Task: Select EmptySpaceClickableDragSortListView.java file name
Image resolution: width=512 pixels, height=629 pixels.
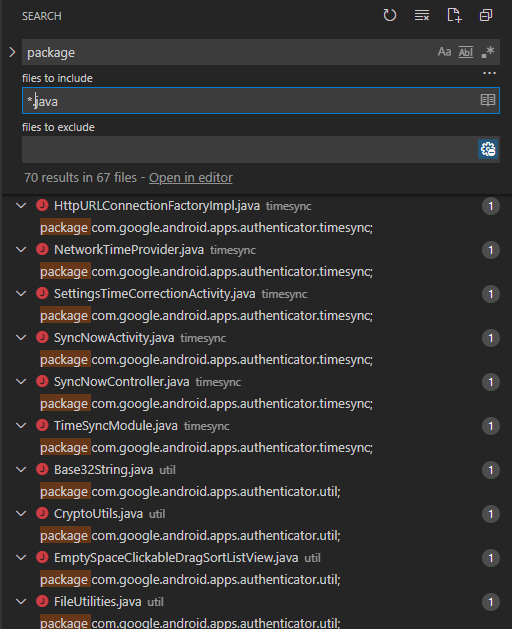Action: pyautogui.click(x=176, y=558)
